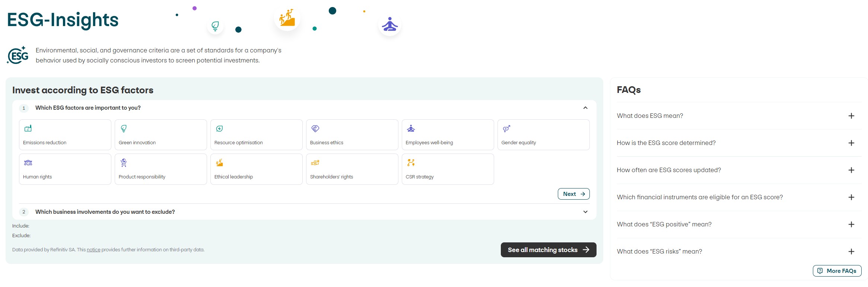Open 'How is the ESG score determined?' FAQ
This screenshot has height=287, width=868.
point(851,143)
